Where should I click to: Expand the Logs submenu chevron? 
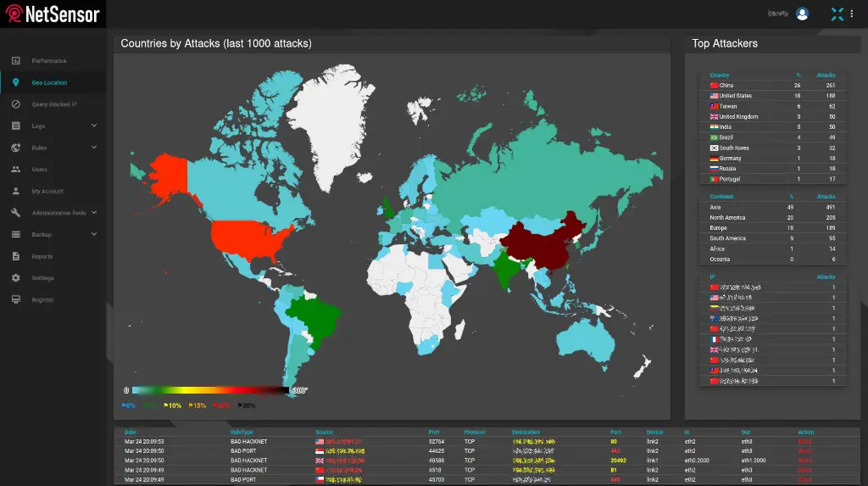pyautogui.click(x=94, y=126)
